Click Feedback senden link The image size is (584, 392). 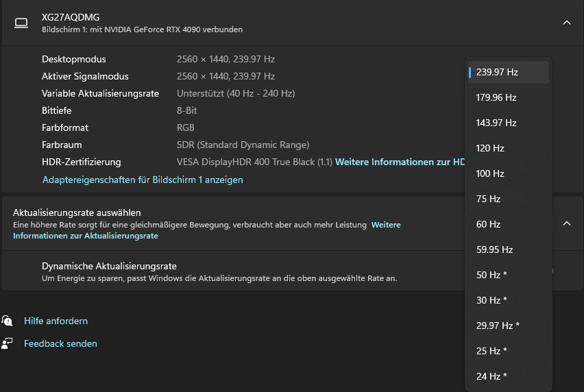click(60, 343)
